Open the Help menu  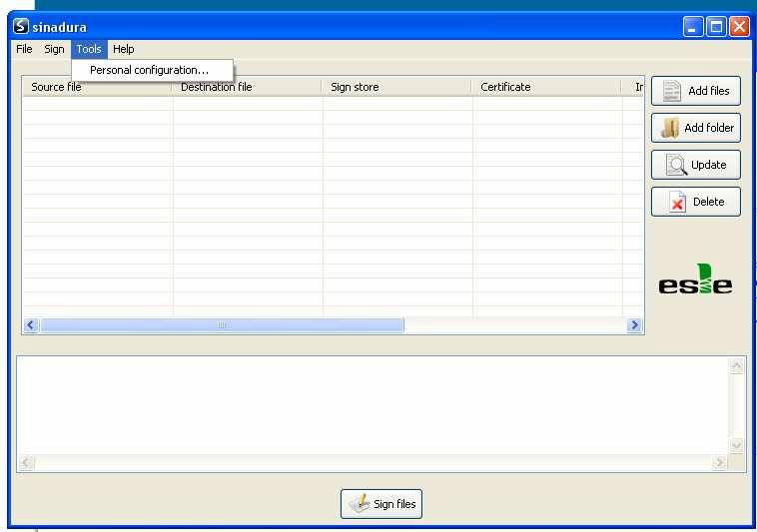click(x=124, y=49)
